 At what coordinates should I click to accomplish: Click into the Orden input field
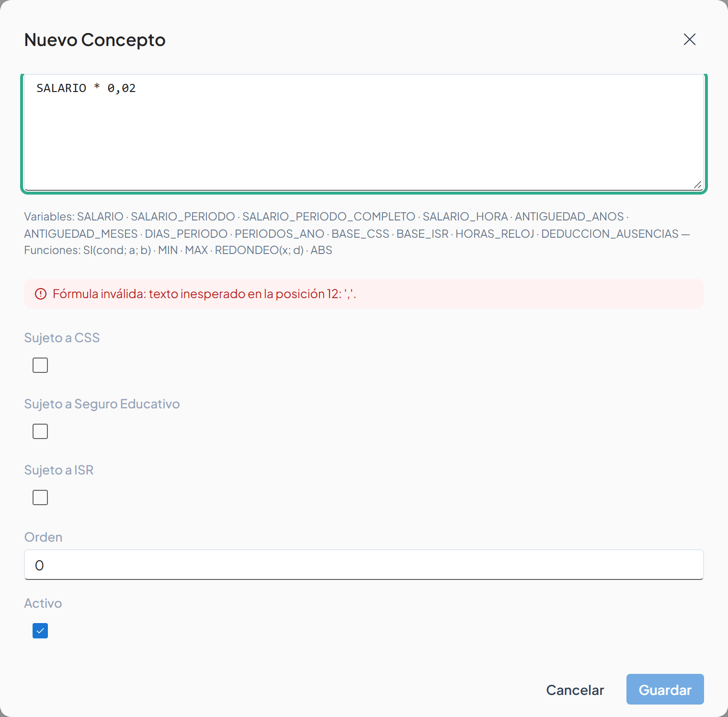point(364,565)
